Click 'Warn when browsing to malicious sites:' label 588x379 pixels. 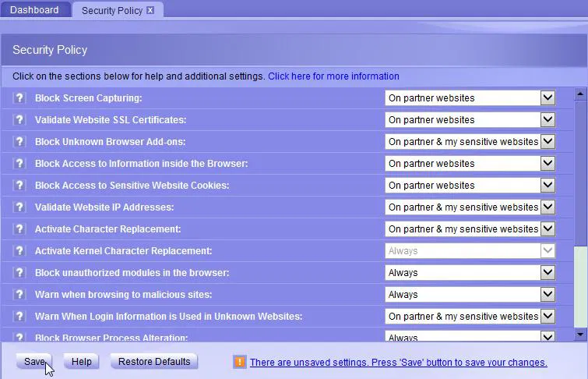coord(123,294)
